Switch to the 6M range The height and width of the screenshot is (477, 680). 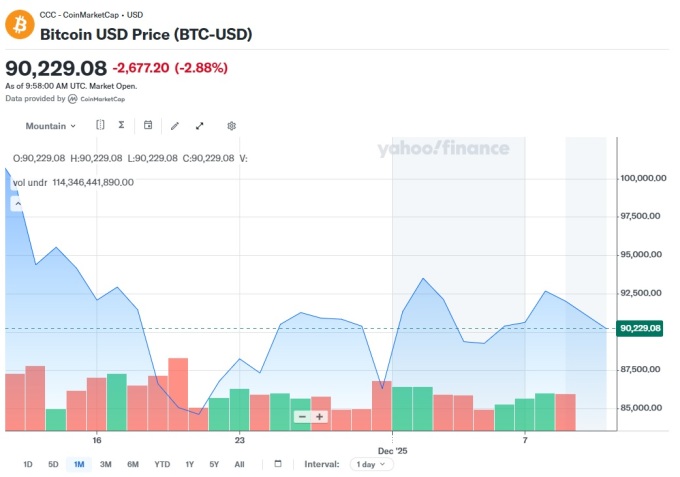click(x=133, y=464)
